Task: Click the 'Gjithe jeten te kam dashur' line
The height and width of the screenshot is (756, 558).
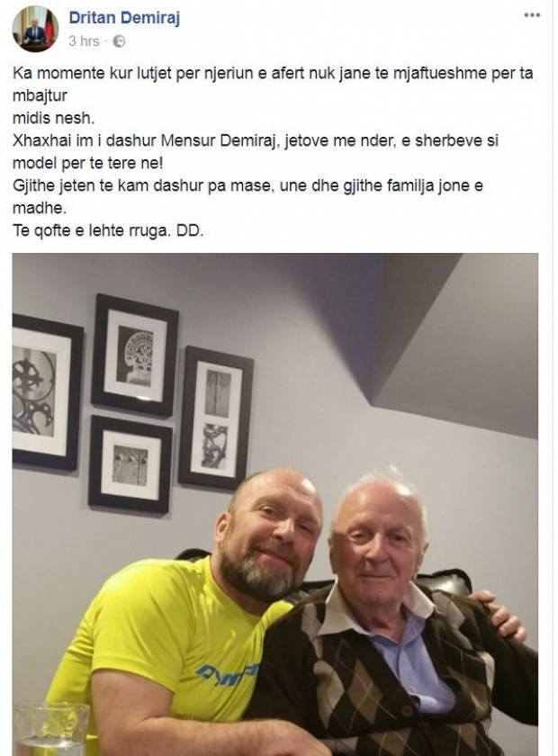Action: pyautogui.click(x=247, y=186)
